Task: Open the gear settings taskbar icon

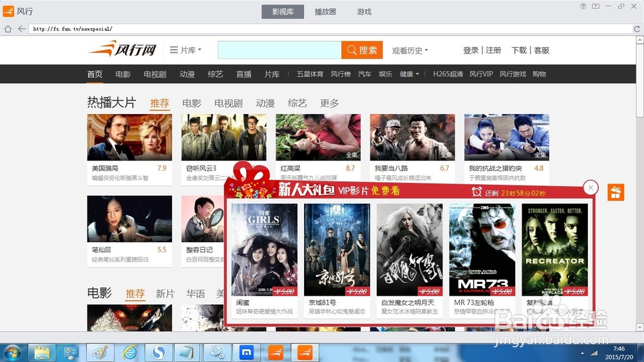Action: (217, 353)
